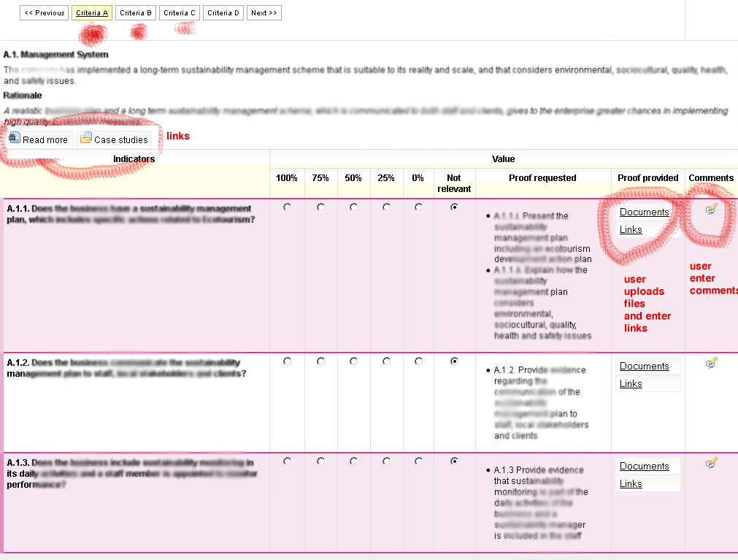Open Documents link for indicator A.1.3
The height and width of the screenshot is (560, 738).
tap(644, 467)
